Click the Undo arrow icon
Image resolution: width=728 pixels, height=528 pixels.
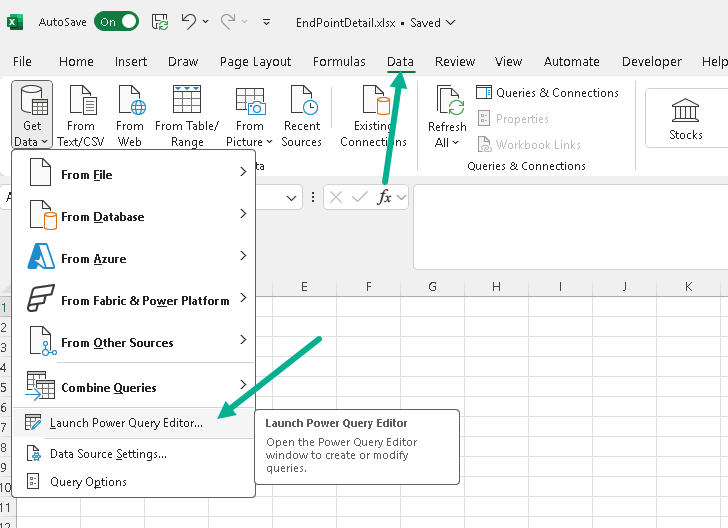coord(189,22)
